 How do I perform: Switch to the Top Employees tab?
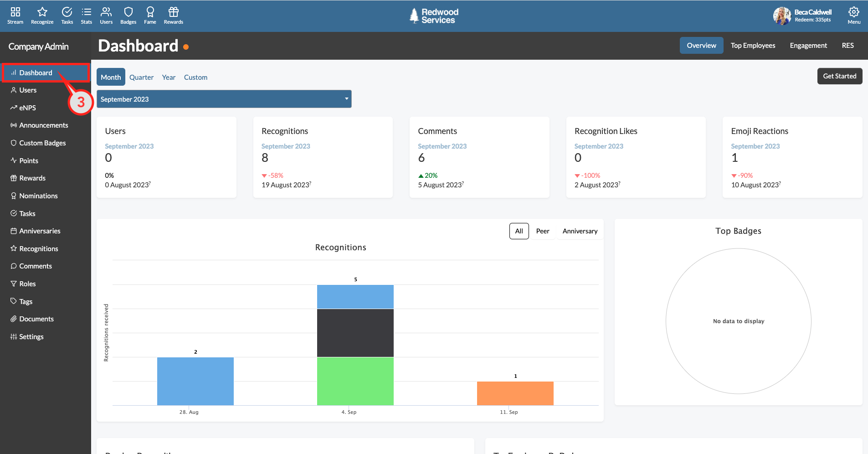753,46
